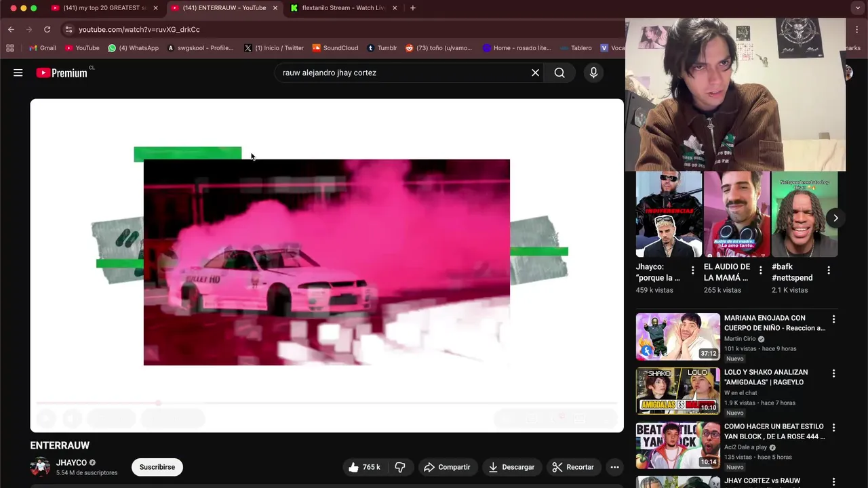Open Chrome apps grid in bookmarks bar
This screenshot has width=868, height=488.
[9, 48]
